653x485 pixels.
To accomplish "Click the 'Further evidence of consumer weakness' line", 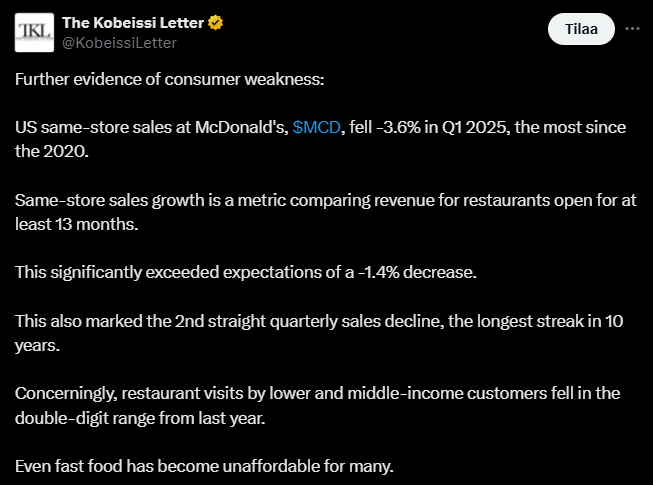I will 169,79.
